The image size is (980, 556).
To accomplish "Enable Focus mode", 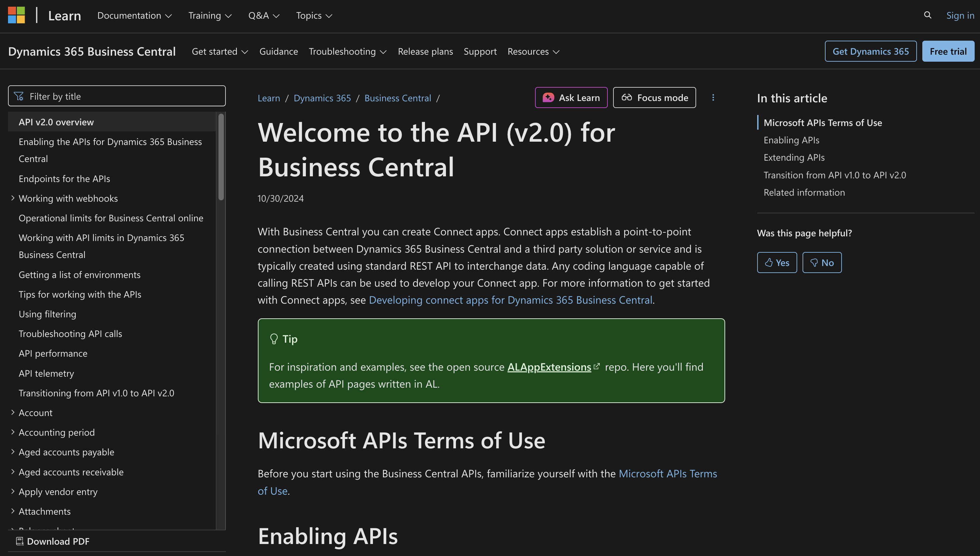I will pyautogui.click(x=654, y=98).
